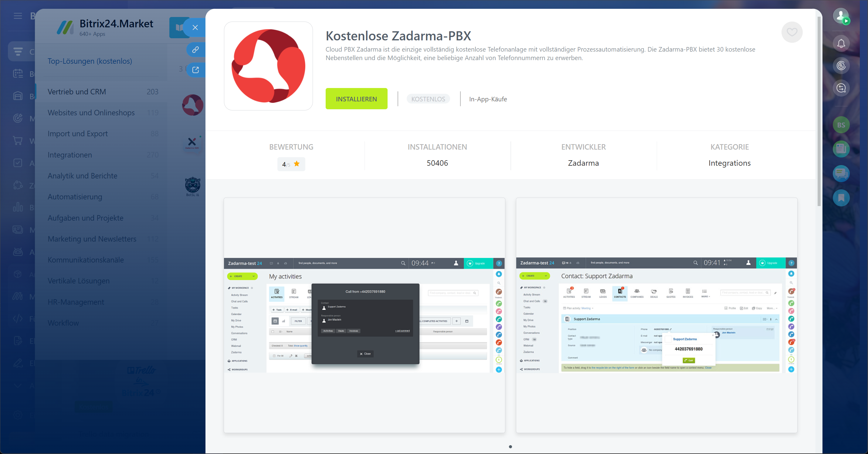The height and width of the screenshot is (454, 868).
Task: Copy link using the chain icon
Action: tap(195, 50)
